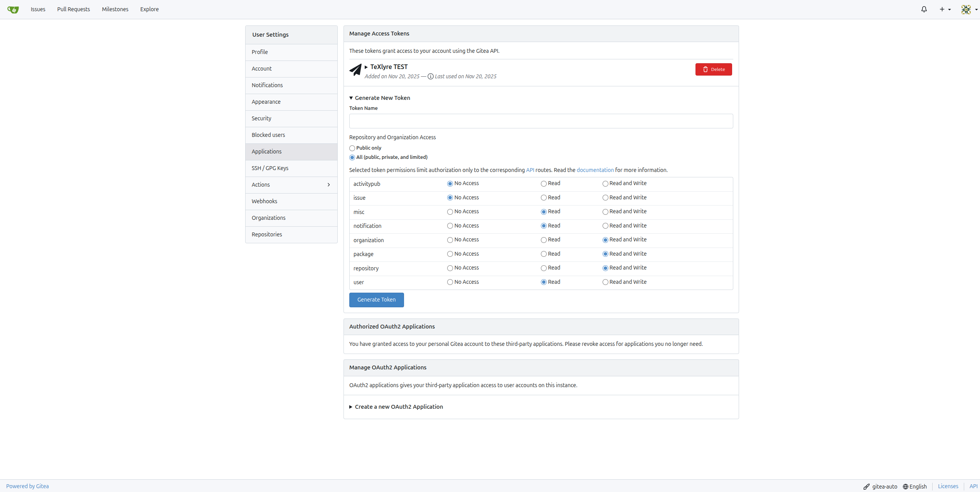Image resolution: width=980 pixels, height=492 pixels.
Task: Click the user avatar menu
Action: pyautogui.click(x=966, y=9)
